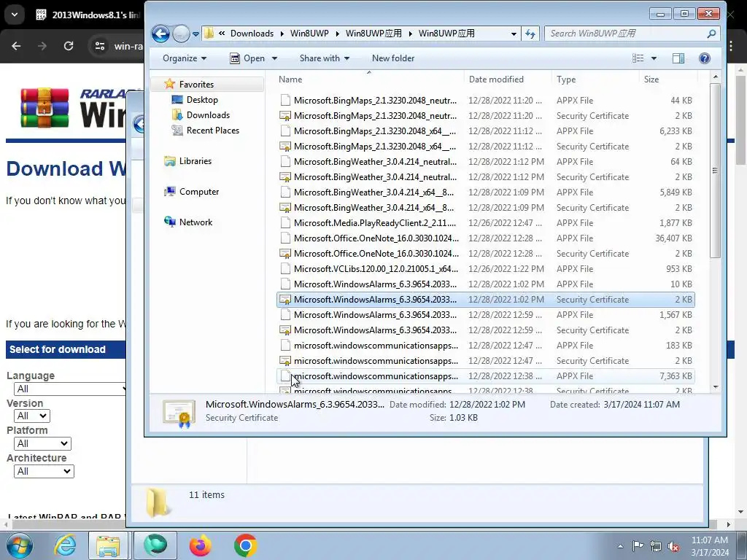This screenshot has height=560, width=747.
Task: Select the 44 KB BingMaps APPX file
Action: click(485, 100)
